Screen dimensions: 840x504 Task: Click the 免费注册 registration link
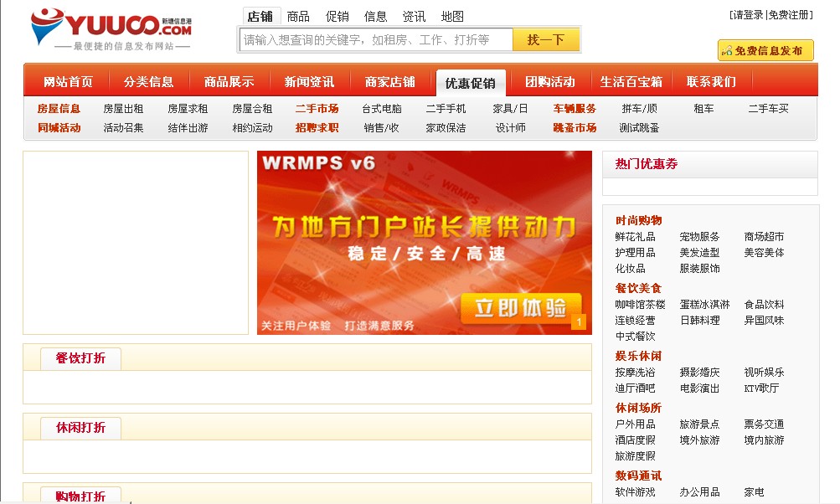(790, 15)
